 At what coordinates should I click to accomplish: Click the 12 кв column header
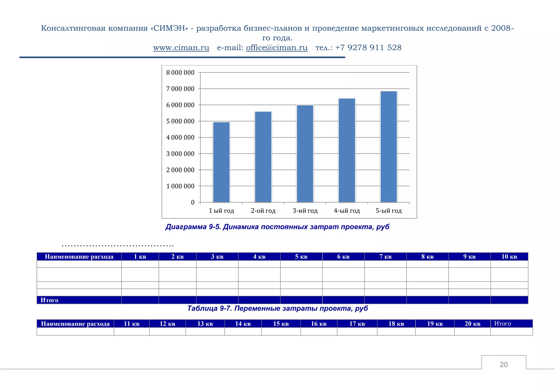167,324
